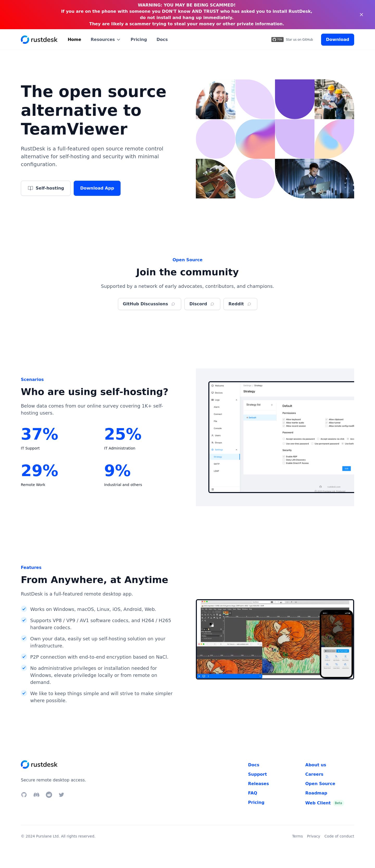Screen dimensions: 375x868
Task: Click the RustDesk logo in the footer
Action: (x=39, y=764)
